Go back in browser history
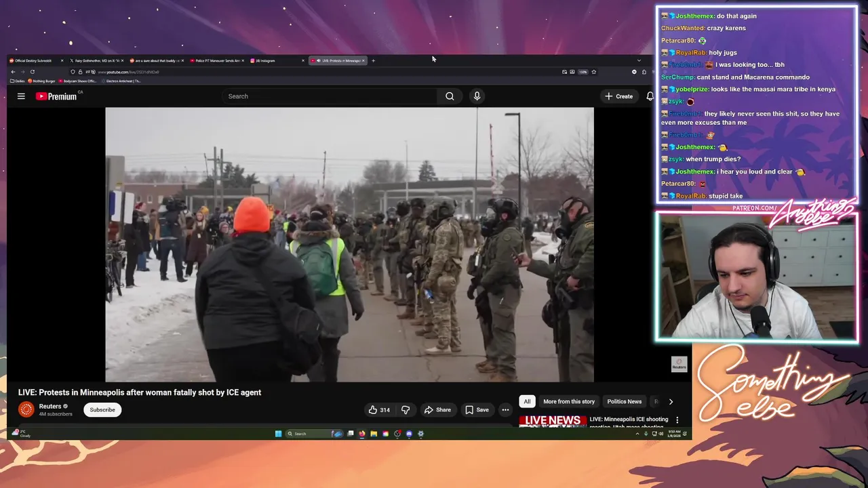The width and height of the screenshot is (868, 488). click(13, 72)
